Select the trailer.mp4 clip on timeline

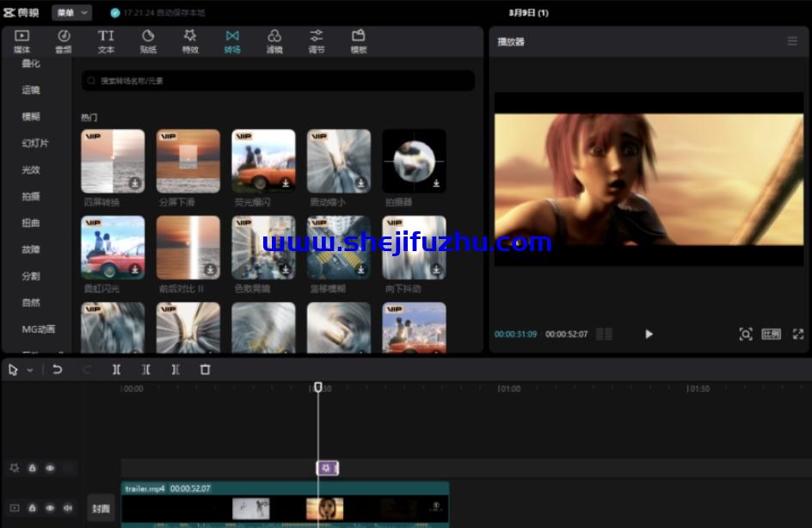286,505
